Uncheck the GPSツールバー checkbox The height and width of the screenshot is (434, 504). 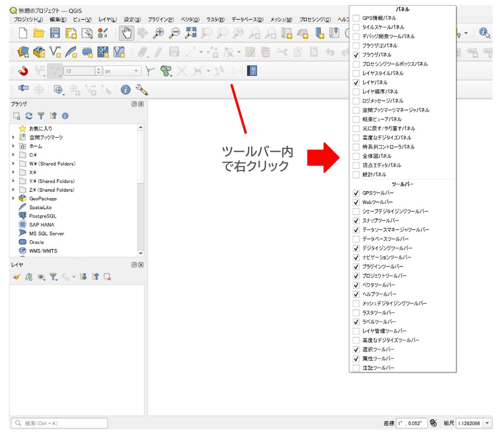[x=356, y=193]
